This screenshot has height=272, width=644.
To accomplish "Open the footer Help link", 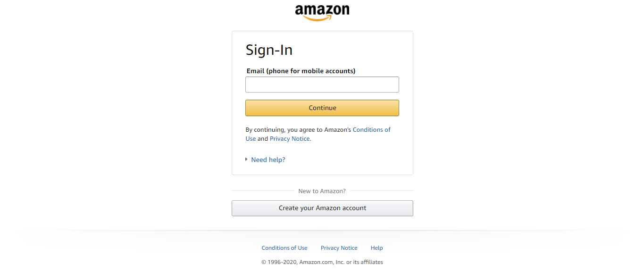I will pyautogui.click(x=377, y=248).
